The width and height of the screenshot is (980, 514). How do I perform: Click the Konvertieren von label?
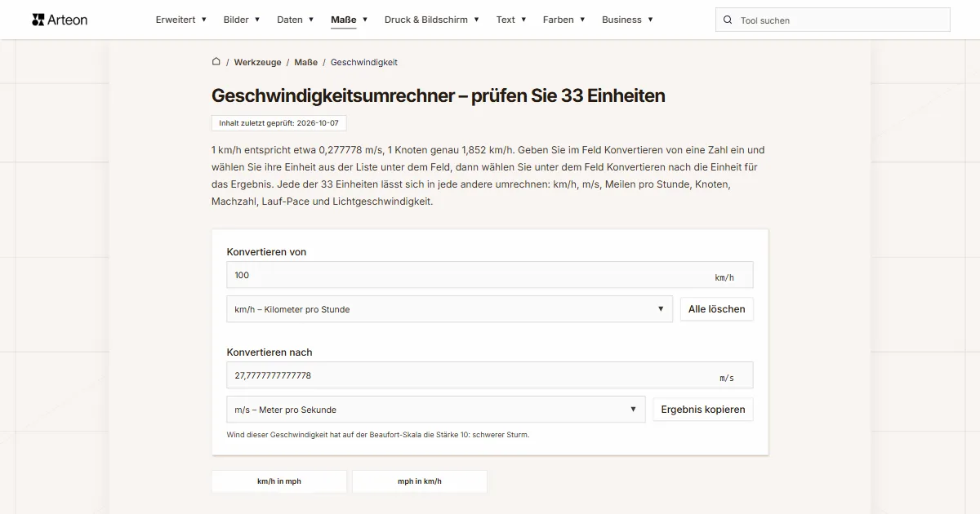pyautogui.click(x=266, y=252)
